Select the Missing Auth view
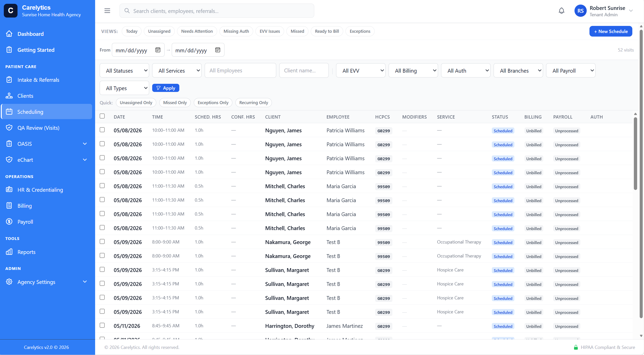644x355 pixels. [236, 31]
